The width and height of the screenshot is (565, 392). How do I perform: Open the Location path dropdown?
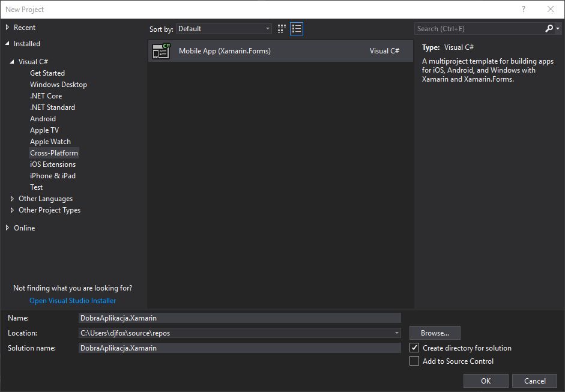pyautogui.click(x=397, y=333)
